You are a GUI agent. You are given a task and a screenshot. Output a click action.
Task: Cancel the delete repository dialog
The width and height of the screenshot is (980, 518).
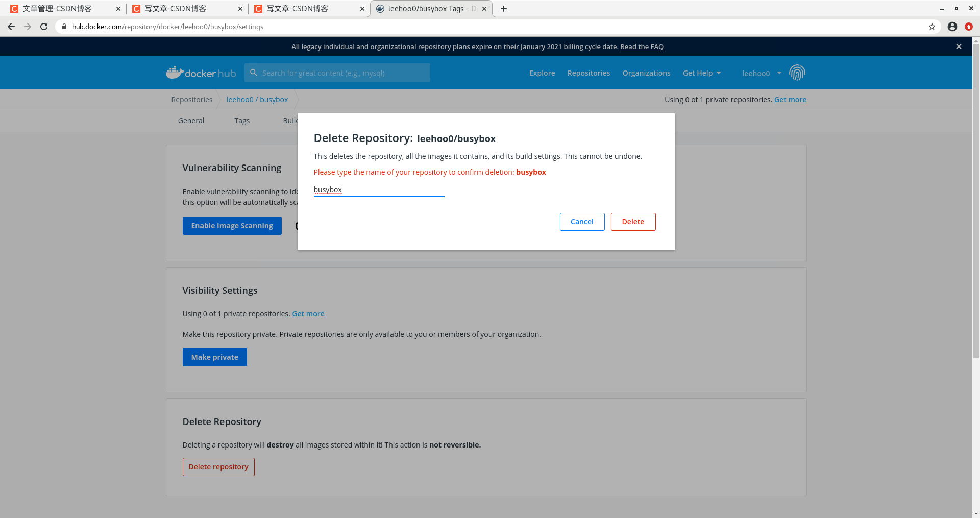582,222
